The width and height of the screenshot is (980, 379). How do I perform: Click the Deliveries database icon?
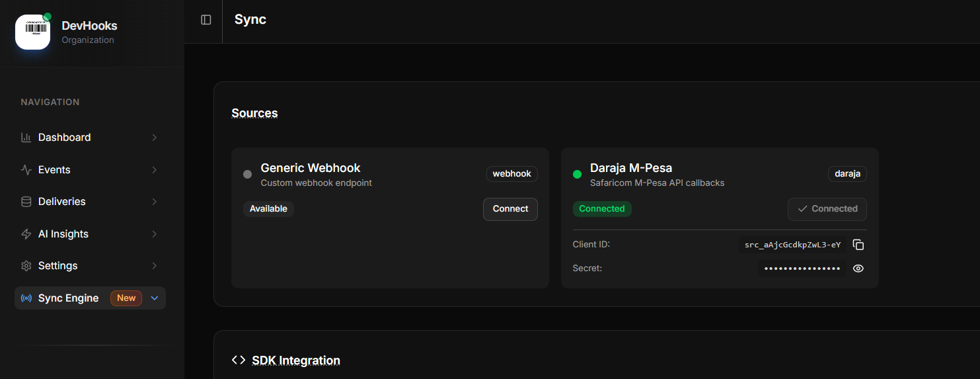click(26, 202)
